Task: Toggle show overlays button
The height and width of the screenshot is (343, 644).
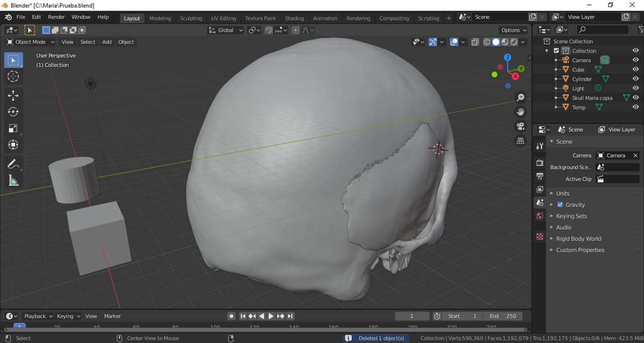Action: click(x=454, y=42)
